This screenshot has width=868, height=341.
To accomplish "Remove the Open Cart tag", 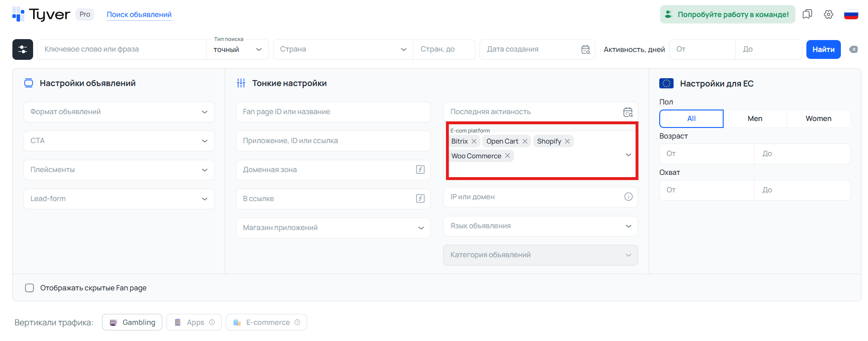I will coord(525,141).
